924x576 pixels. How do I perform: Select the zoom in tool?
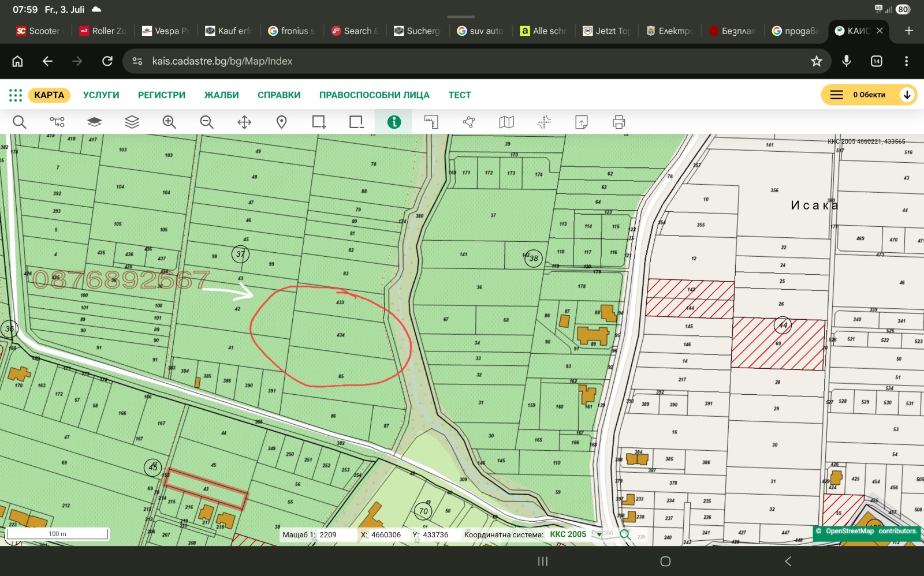(x=169, y=122)
